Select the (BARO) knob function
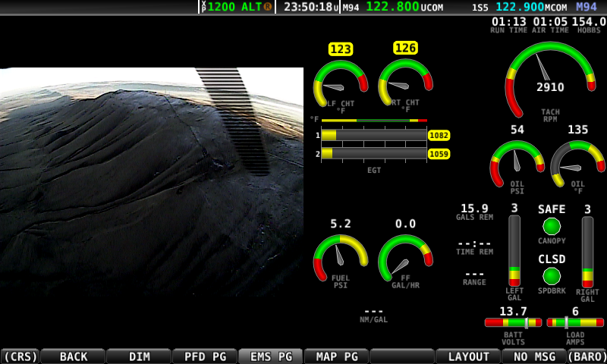Image resolution: width=607 pixels, height=364 pixels. tap(587, 356)
